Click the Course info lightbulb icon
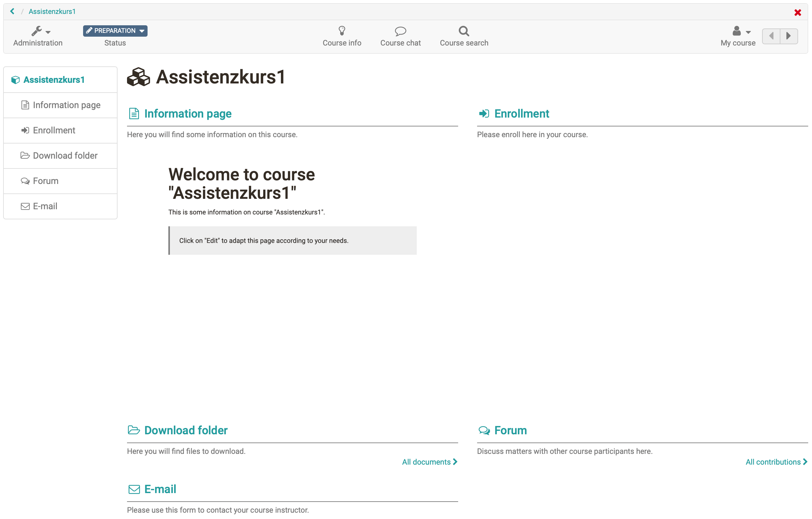The height and width of the screenshot is (519, 812). [x=342, y=31]
